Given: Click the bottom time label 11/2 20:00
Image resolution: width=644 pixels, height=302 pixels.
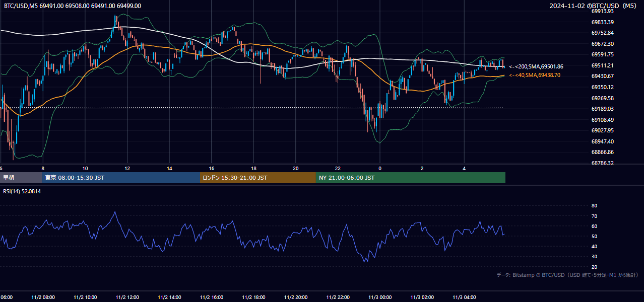Looking at the screenshot, I should pos(296,297).
